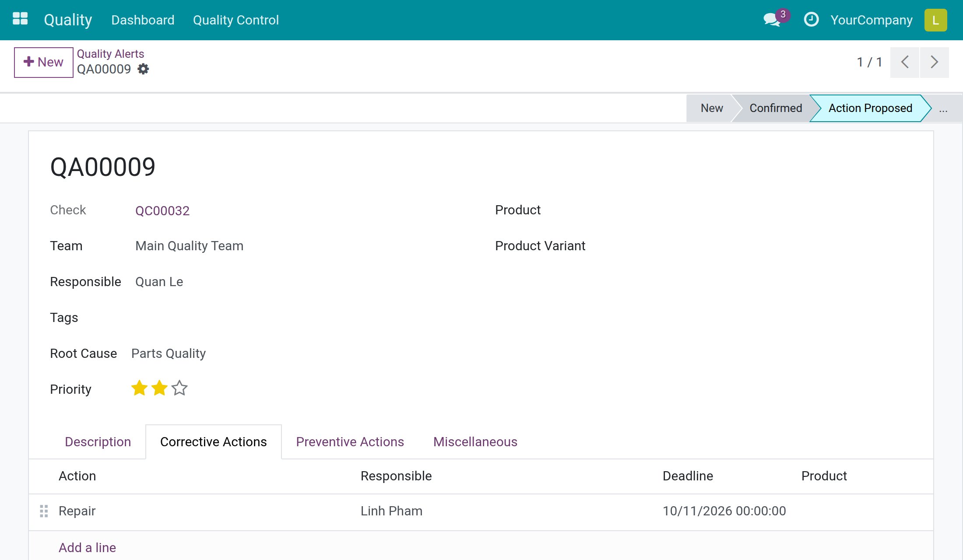Switch to the Description tab
Screen dimensions: 963x560
pos(98,442)
